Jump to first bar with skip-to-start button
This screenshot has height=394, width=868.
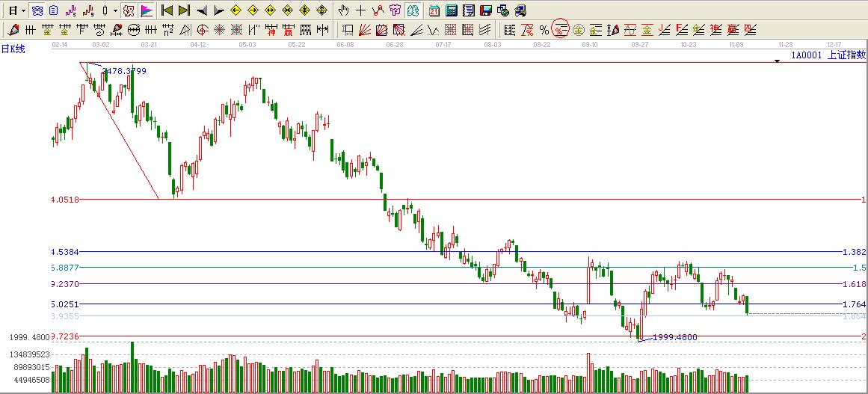point(167,10)
